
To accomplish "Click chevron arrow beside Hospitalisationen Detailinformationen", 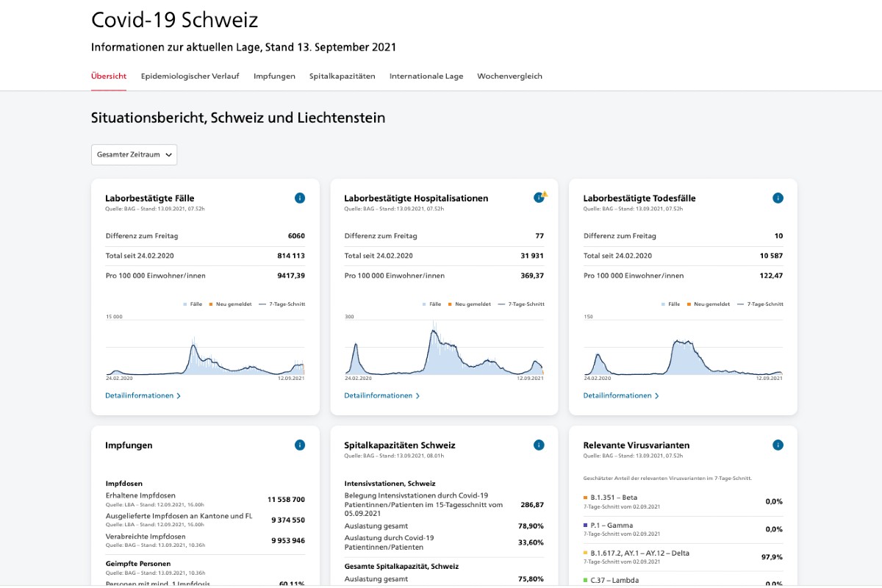I will (x=418, y=395).
